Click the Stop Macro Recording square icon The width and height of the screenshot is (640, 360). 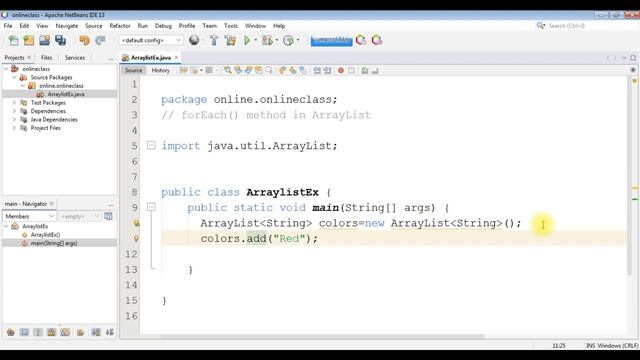(351, 70)
